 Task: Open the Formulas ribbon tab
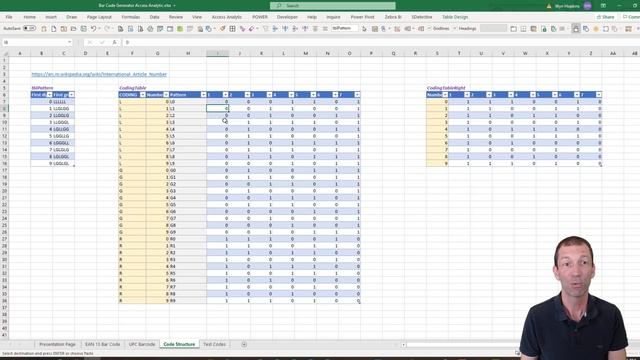(x=131, y=17)
